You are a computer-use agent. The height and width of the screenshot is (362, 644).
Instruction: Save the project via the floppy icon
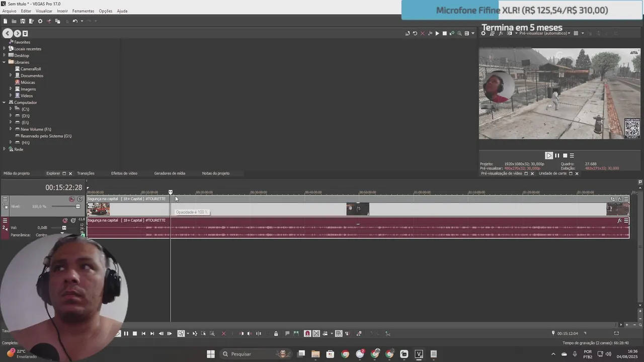tap(23, 21)
